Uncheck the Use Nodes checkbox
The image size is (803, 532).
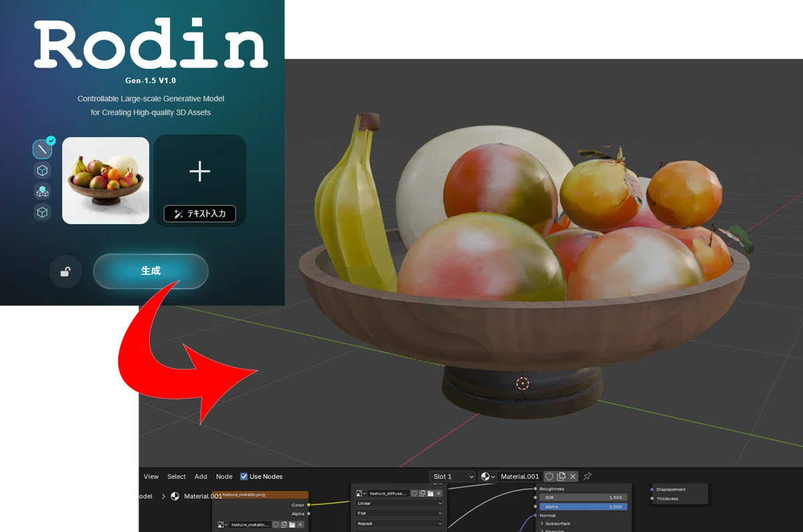tap(244, 476)
